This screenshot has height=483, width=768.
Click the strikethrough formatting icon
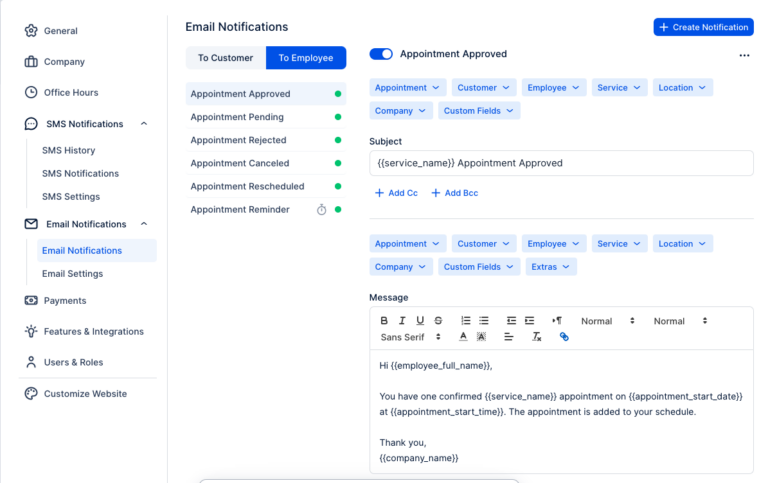click(438, 321)
